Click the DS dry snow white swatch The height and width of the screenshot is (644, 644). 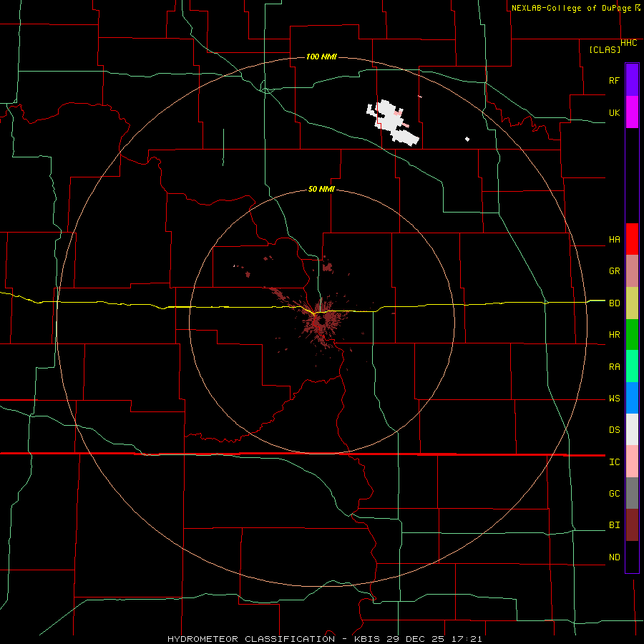click(632, 429)
